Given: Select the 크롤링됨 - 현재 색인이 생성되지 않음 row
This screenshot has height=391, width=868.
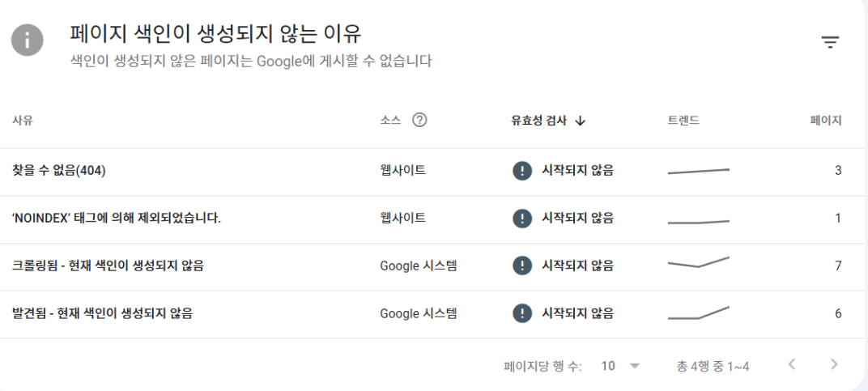Looking at the screenshot, I should pos(108,266).
